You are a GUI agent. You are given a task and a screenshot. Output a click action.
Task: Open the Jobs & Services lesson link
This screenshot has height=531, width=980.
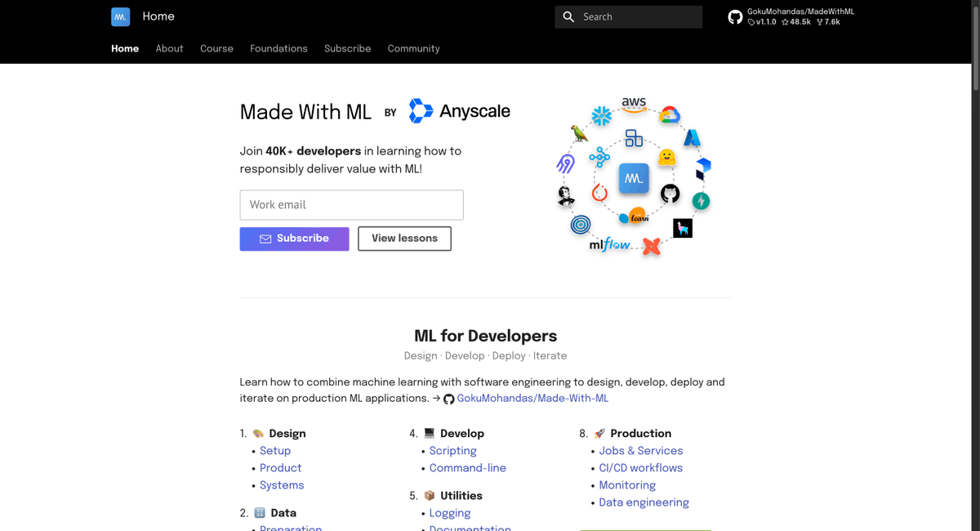[x=641, y=451]
